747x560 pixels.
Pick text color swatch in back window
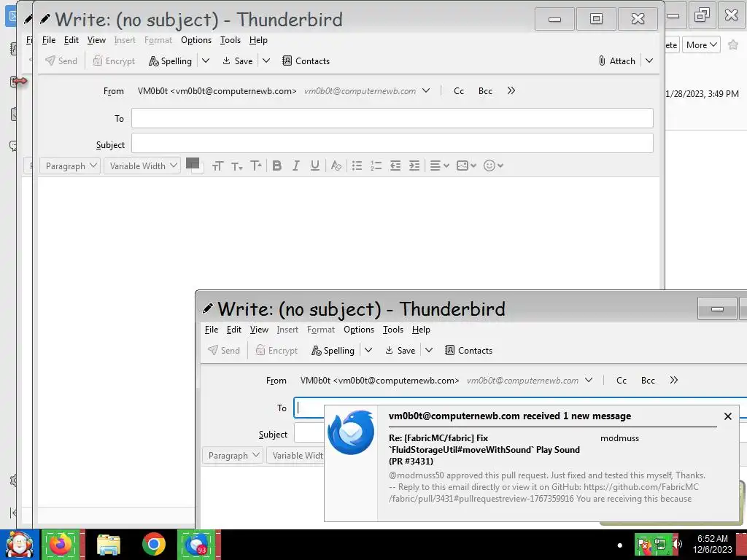(x=192, y=163)
